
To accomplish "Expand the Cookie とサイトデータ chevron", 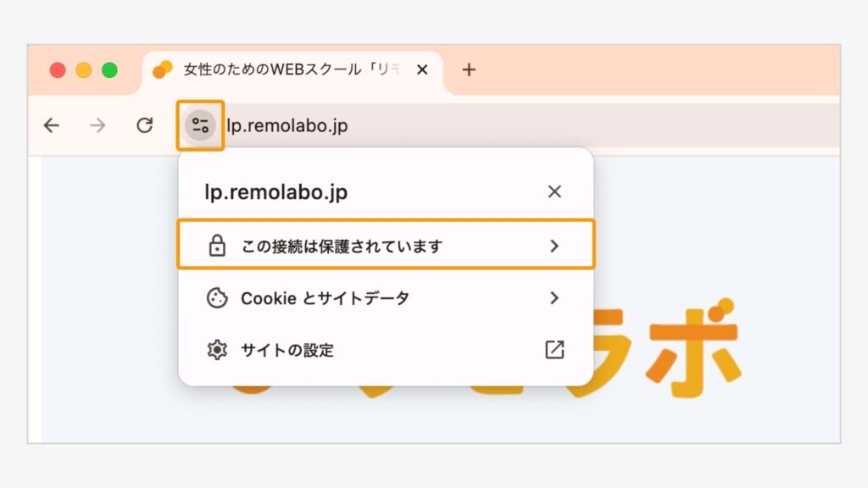I will point(554,297).
